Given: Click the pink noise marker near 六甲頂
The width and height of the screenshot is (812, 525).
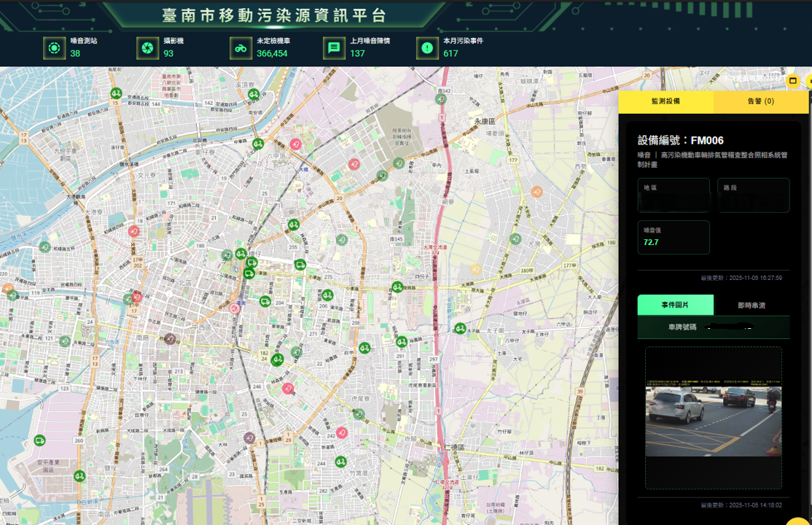Looking at the screenshot, I should tap(296, 144).
